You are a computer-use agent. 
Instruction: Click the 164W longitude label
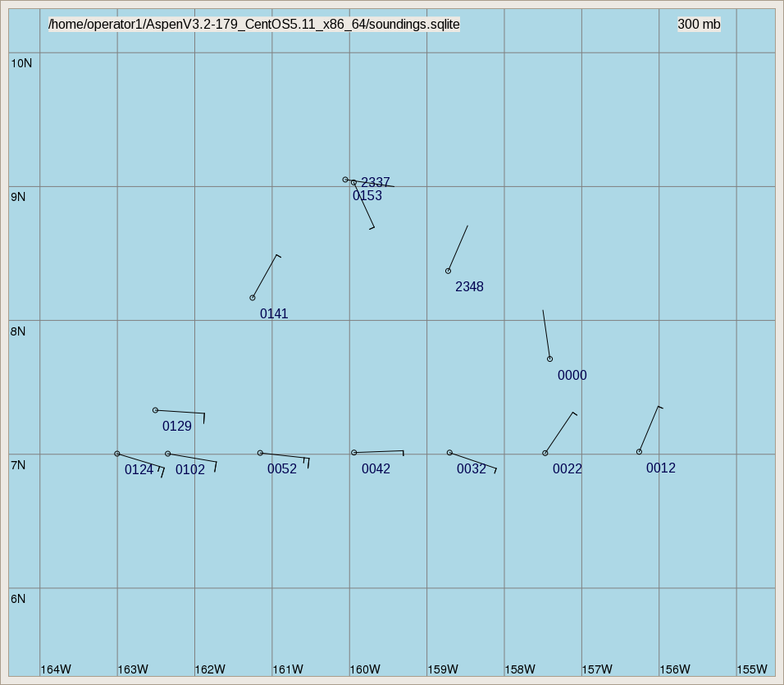[x=56, y=669]
